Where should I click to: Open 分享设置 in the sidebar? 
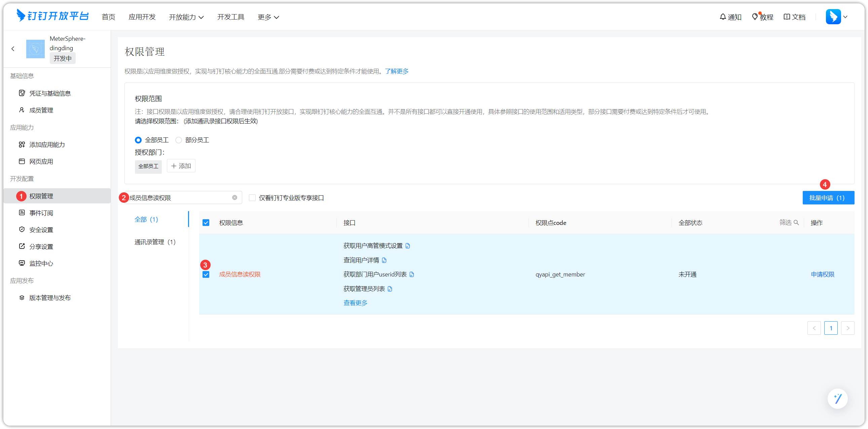coord(41,246)
